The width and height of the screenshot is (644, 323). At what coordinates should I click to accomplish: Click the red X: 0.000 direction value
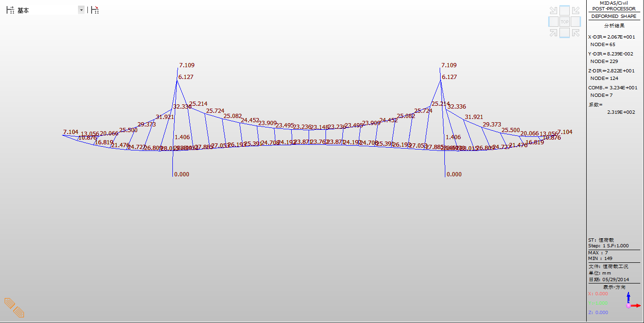598,293
